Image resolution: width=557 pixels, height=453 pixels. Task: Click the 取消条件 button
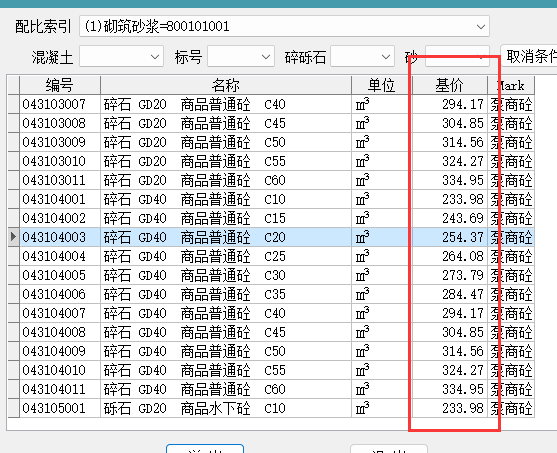tap(529, 56)
